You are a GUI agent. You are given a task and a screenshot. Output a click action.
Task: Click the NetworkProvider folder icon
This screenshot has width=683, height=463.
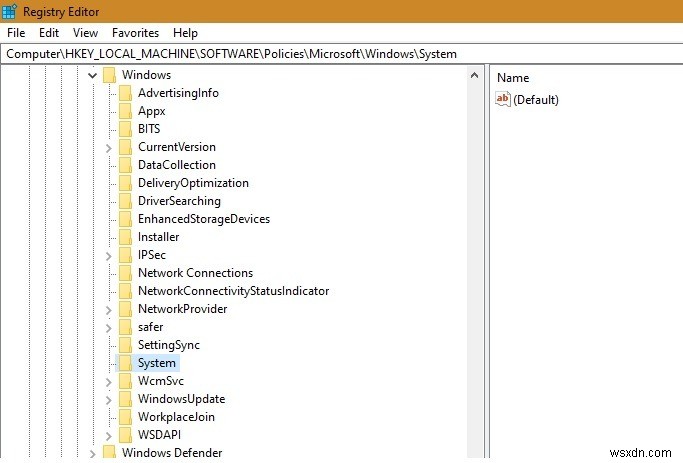pos(125,309)
